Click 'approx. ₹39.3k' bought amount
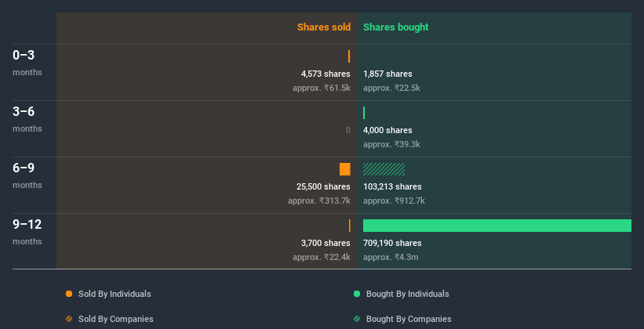The width and height of the screenshot is (644, 329). 392,145
